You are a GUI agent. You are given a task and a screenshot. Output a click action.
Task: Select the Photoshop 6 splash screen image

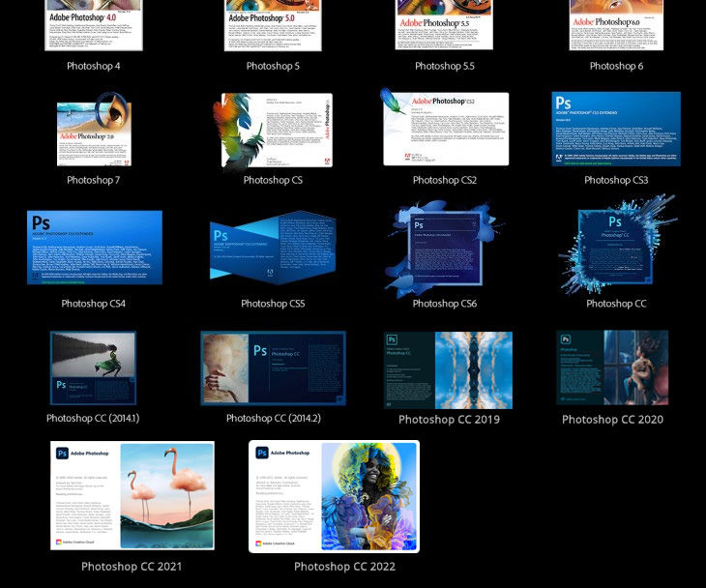pos(616,25)
